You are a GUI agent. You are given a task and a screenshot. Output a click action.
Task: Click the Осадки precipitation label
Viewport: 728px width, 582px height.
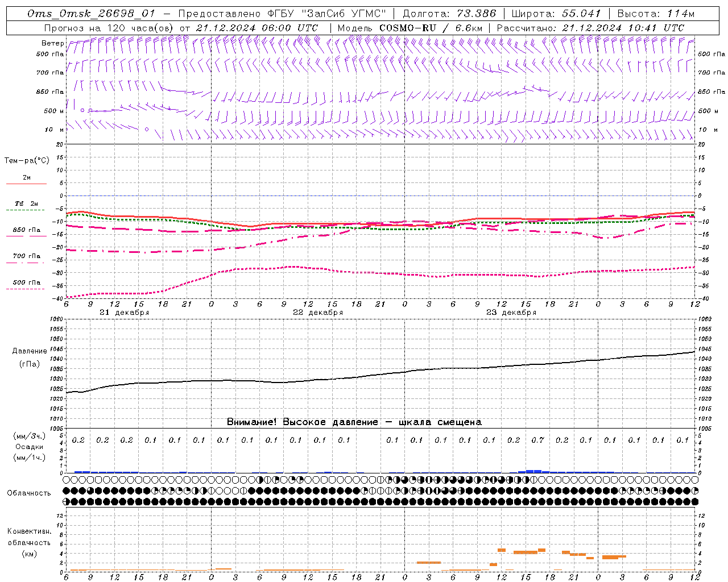tap(30, 447)
